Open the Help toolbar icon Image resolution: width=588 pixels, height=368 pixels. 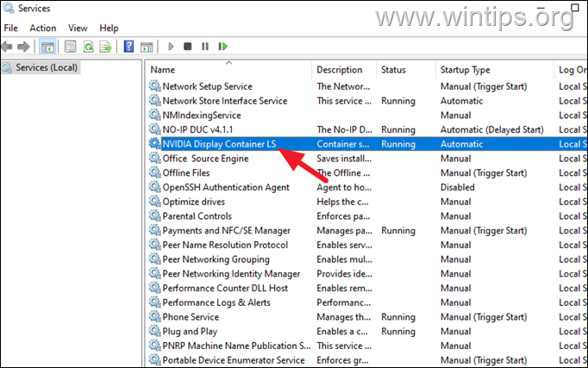[x=128, y=47]
